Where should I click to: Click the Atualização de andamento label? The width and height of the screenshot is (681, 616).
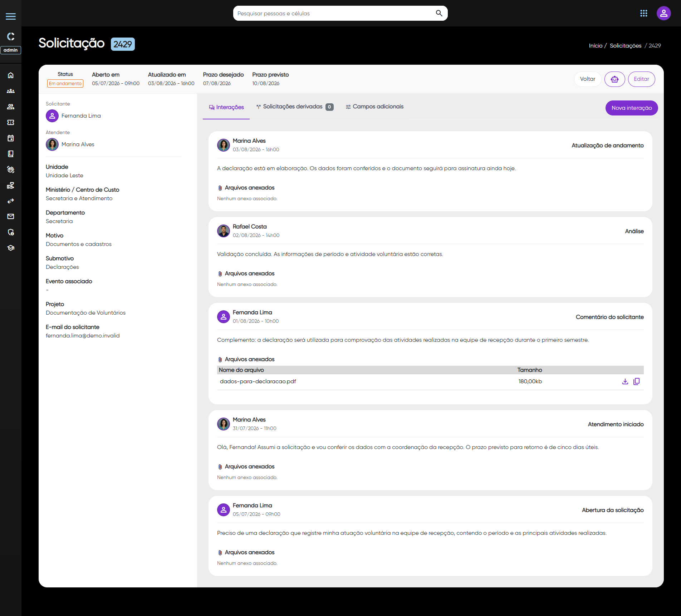[607, 146]
